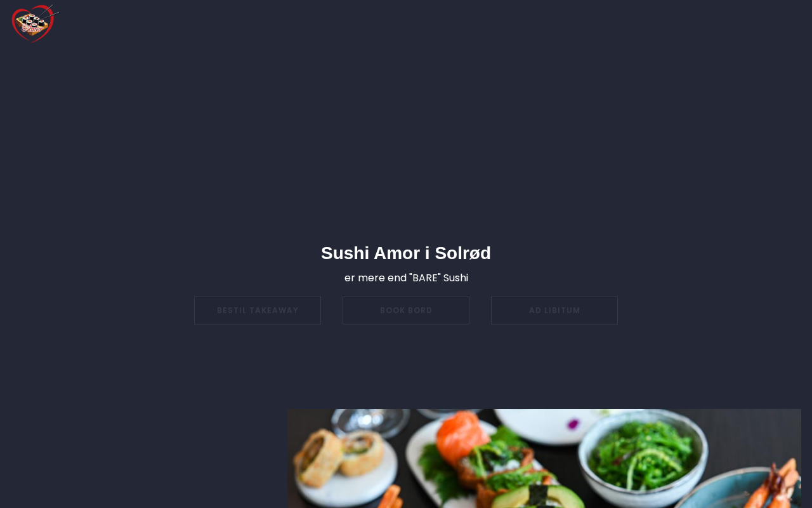This screenshot has height=508, width=812.
Task: Click the avocado slice in photo
Action: click(x=538, y=497)
